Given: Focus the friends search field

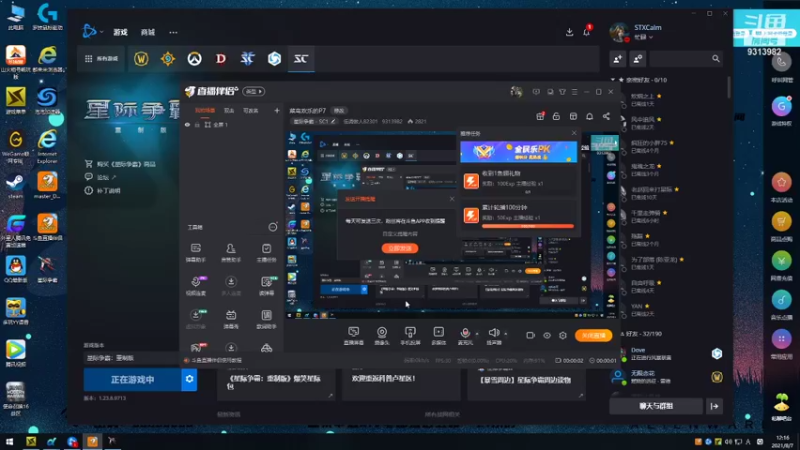Looking at the screenshot, I should [x=686, y=59].
